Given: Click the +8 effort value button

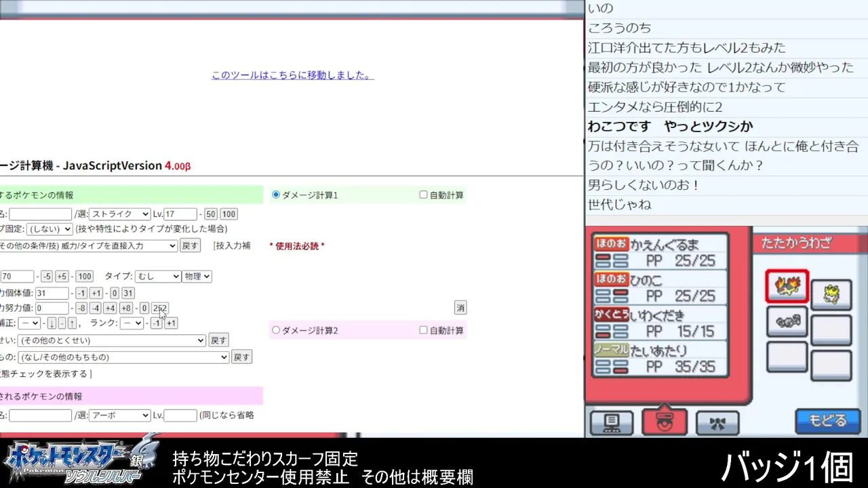Looking at the screenshot, I should tap(125, 308).
